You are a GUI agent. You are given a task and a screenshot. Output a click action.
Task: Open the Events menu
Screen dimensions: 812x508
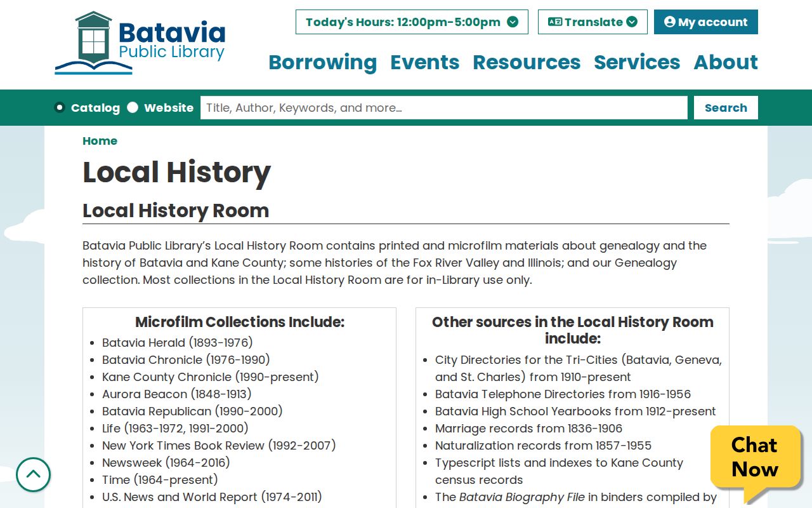click(425, 62)
